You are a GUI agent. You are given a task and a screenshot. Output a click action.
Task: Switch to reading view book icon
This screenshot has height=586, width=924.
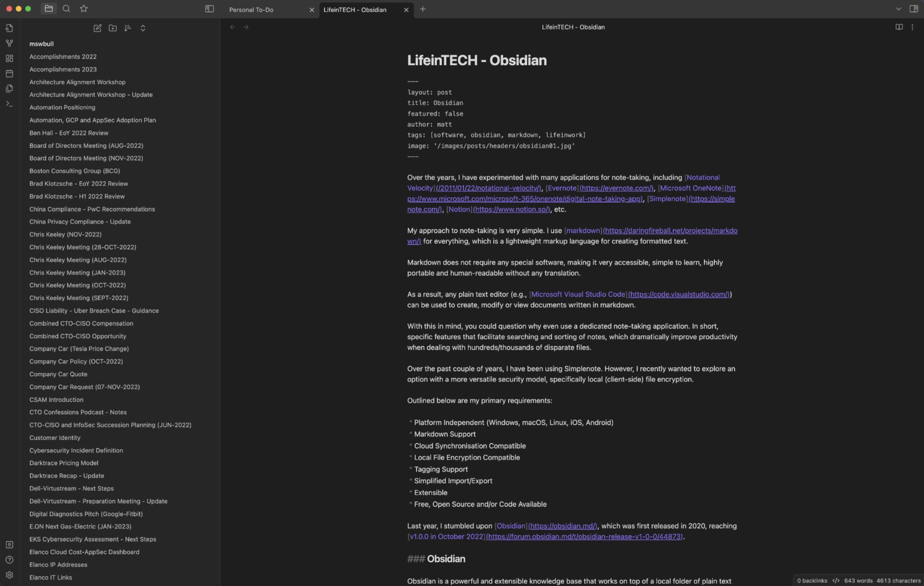[x=899, y=27]
